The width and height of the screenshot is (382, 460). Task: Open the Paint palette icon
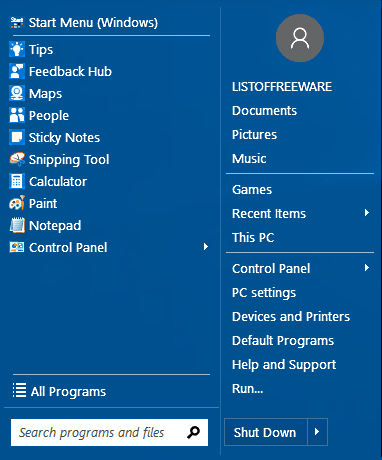click(17, 203)
